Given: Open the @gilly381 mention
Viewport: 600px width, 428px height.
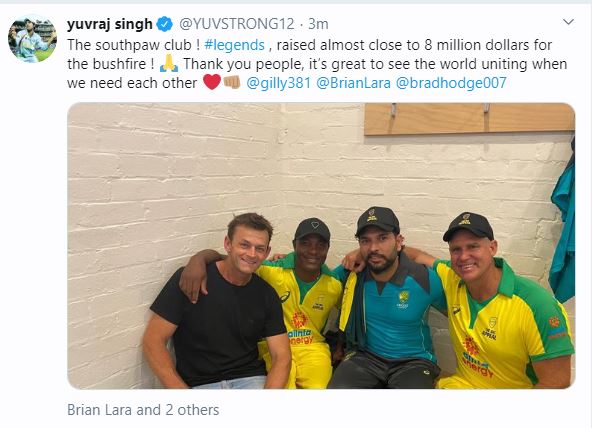Looking at the screenshot, I should (x=279, y=83).
